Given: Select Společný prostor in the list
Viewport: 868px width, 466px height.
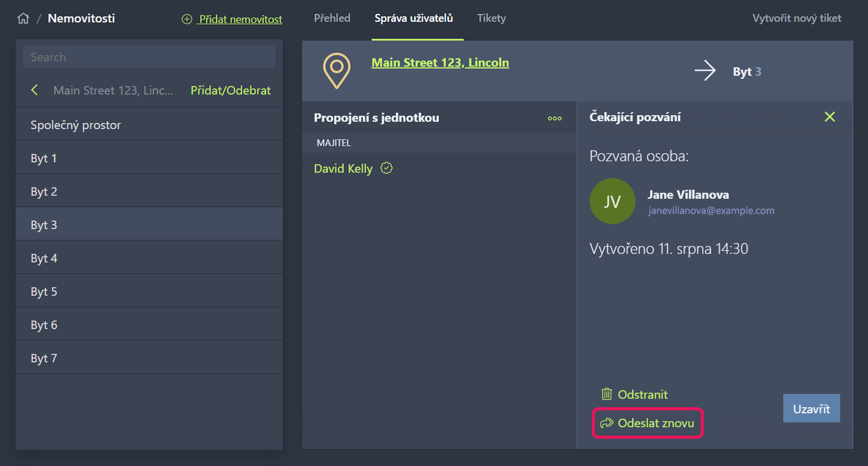Looking at the screenshot, I should click(149, 125).
